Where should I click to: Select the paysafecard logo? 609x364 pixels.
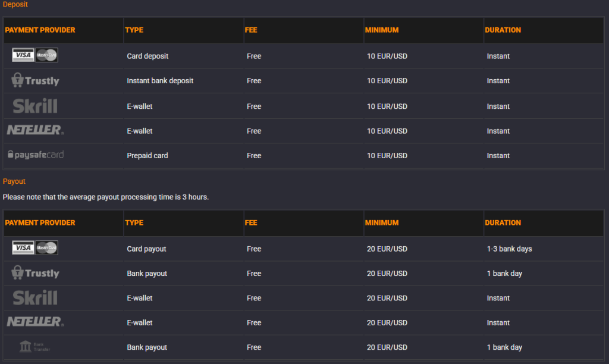click(x=35, y=155)
